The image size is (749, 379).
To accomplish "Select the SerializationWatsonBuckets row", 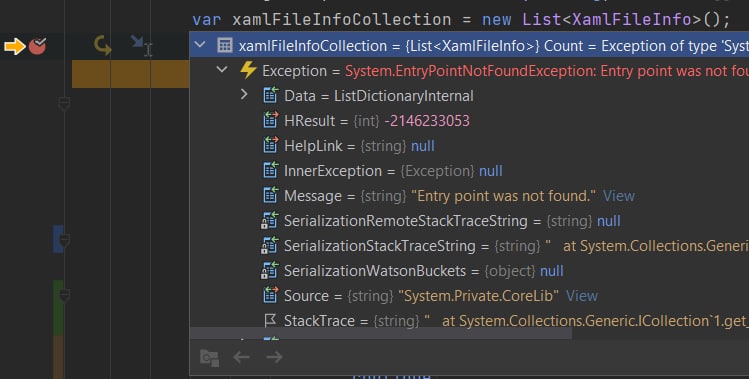I will 469,271.
